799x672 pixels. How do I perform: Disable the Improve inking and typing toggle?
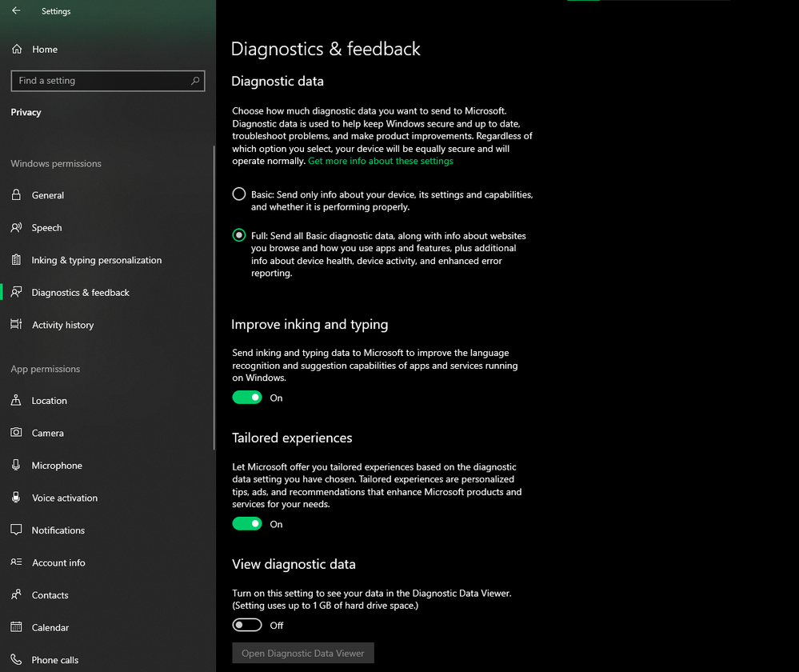click(247, 397)
